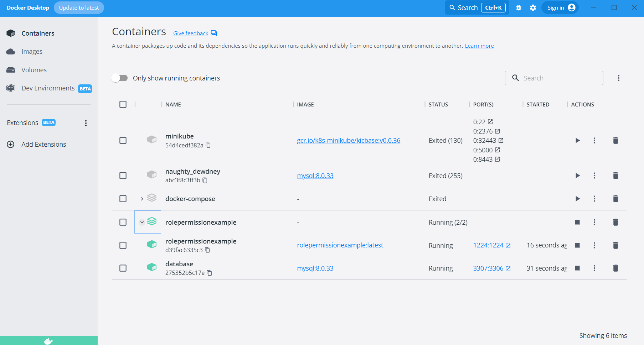Toggle Only show running containers switch
Viewport: 644px width, 345px height.
coord(119,78)
